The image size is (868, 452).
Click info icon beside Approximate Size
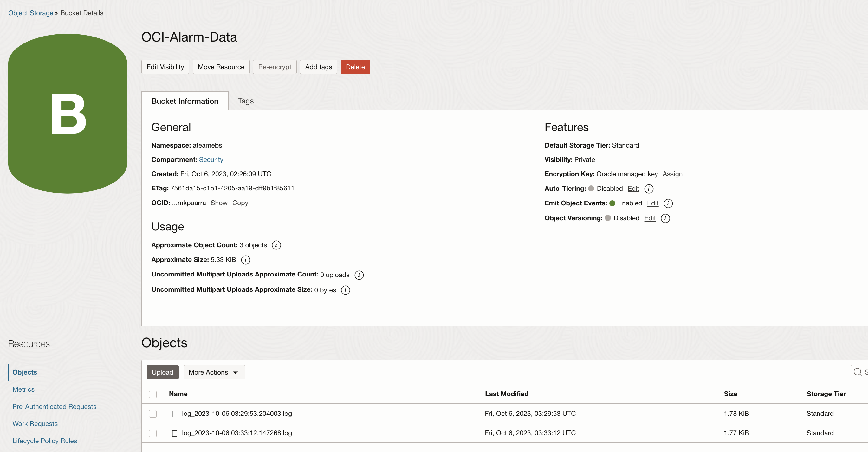245,260
